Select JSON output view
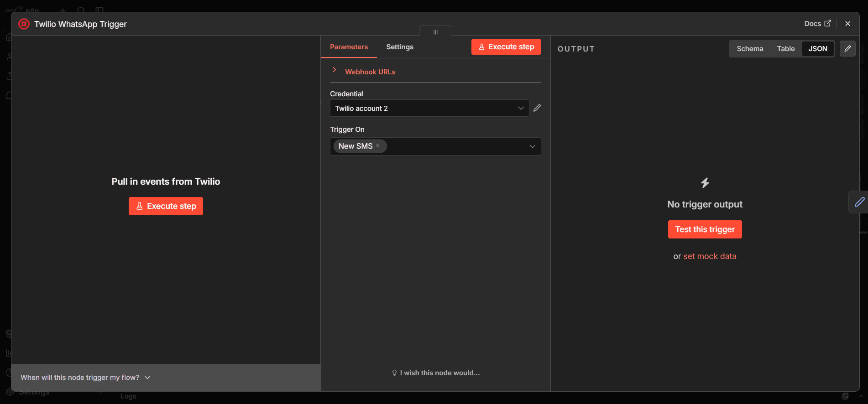This screenshot has height=404, width=868. click(x=818, y=49)
